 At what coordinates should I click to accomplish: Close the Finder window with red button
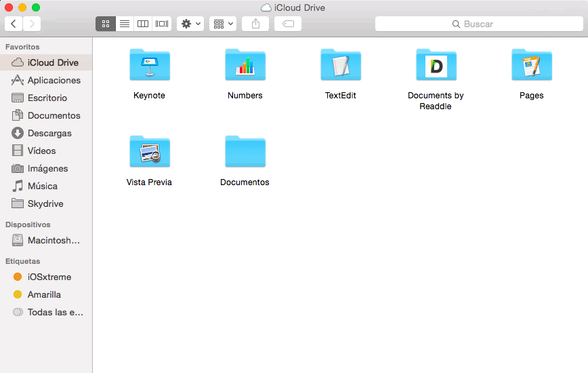point(9,7)
